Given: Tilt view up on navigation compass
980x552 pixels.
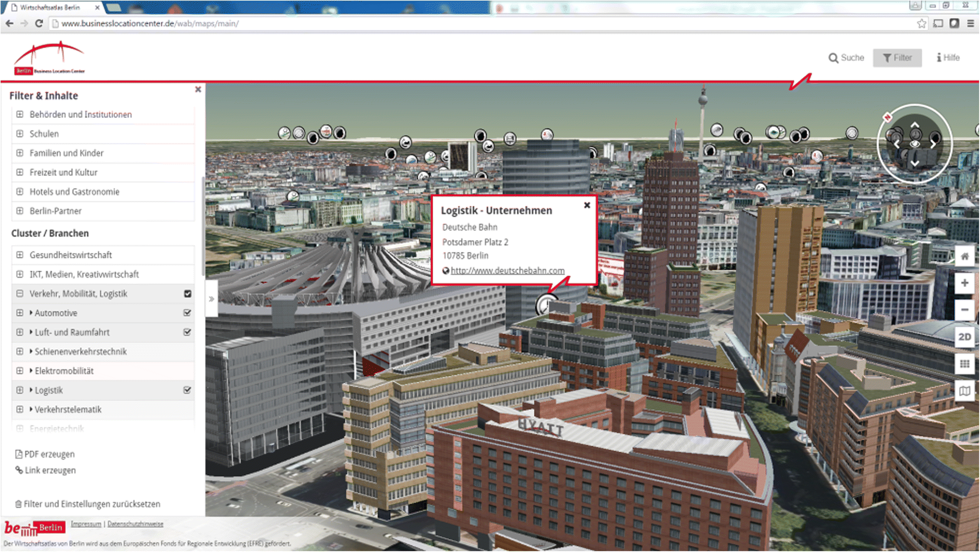Looking at the screenshot, I should (x=915, y=125).
